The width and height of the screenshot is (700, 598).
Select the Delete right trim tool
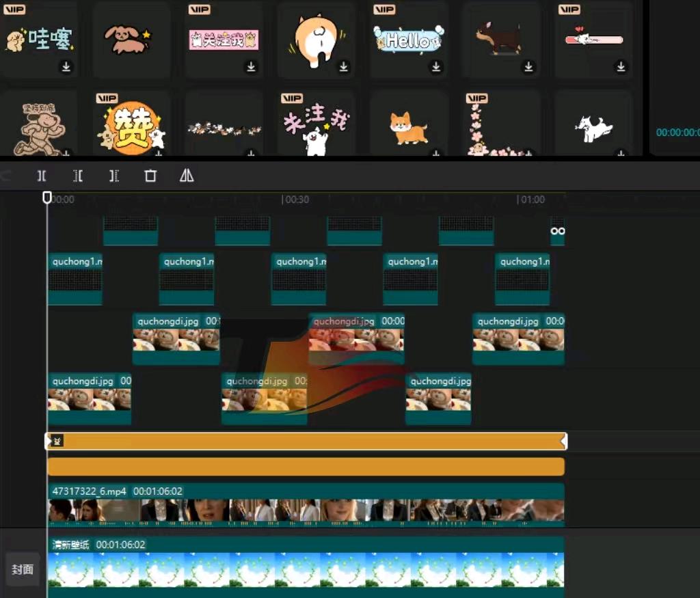coord(114,176)
